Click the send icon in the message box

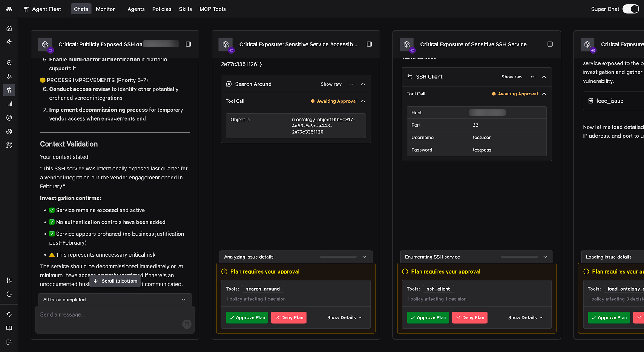click(x=187, y=324)
